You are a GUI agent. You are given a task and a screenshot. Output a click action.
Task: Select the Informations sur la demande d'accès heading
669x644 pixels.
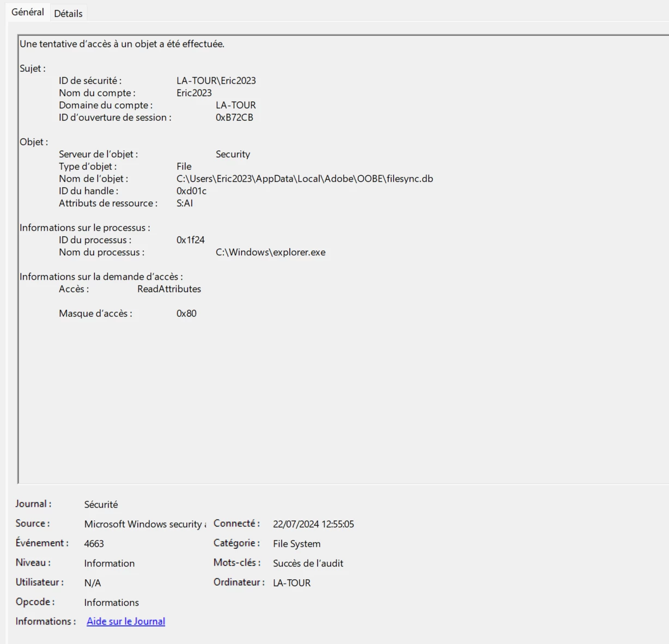click(101, 277)
